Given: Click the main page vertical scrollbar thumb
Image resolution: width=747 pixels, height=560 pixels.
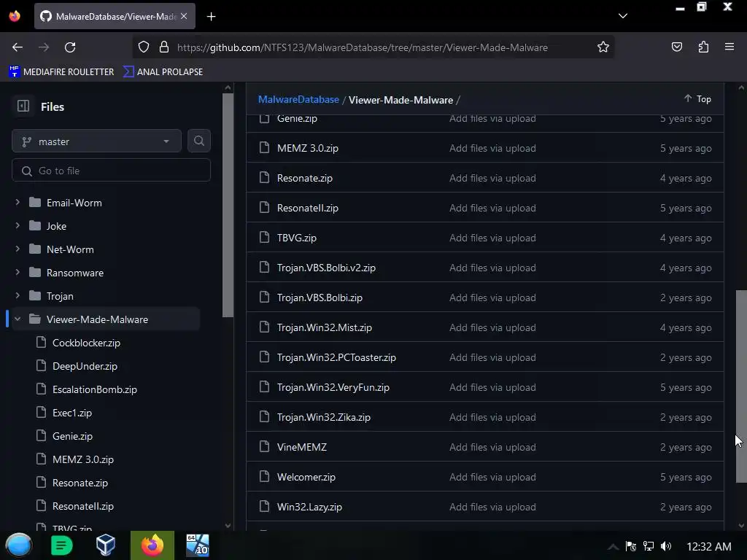Looking at the screenshot, I should pos(741,386).
